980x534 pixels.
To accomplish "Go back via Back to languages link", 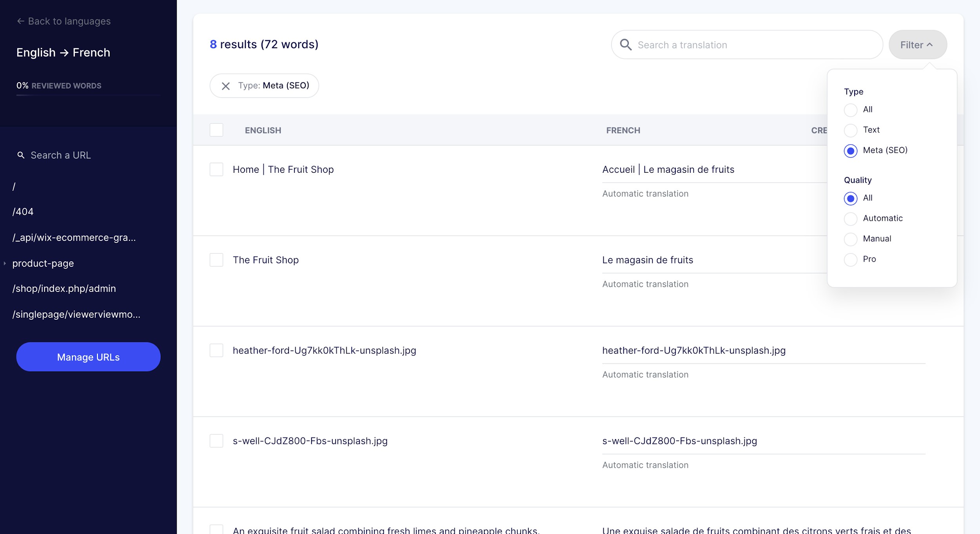I will (64, 21).
